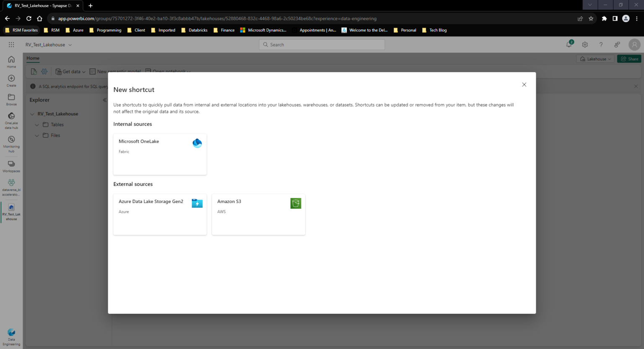Open the browser three-dot menu
644x349 pixels.
pyautogui.click(x=637, y=18)
